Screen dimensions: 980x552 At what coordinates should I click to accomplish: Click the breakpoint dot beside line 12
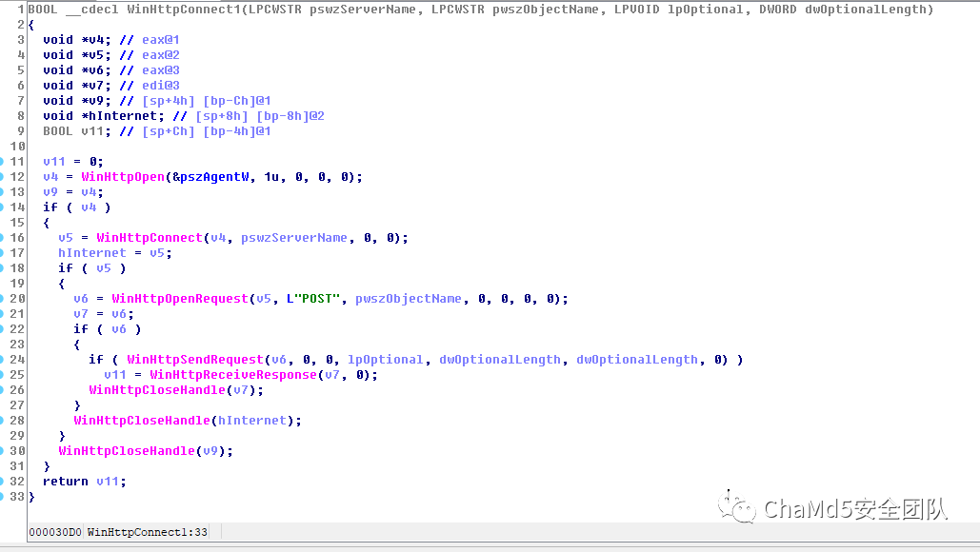click(x=2, y=177)
